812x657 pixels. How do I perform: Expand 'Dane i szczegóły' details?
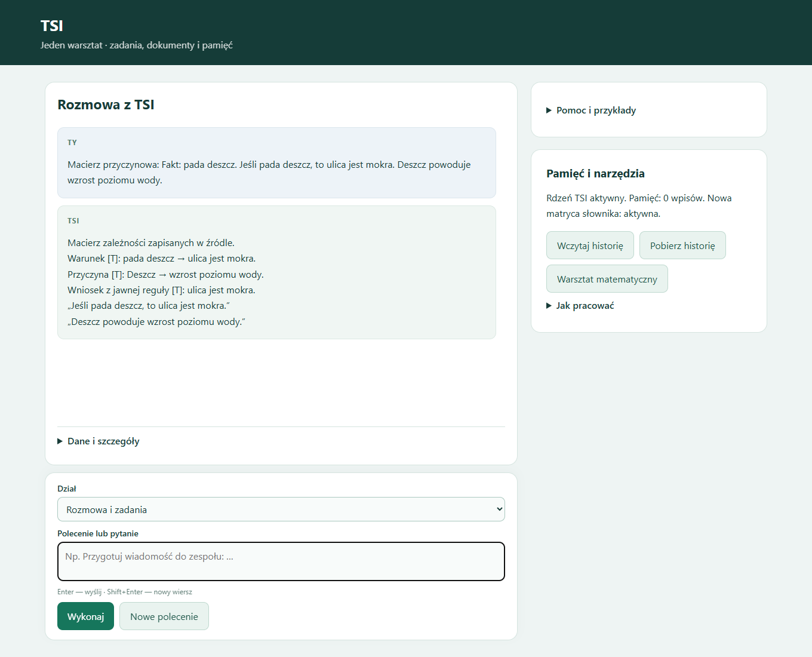click(x=99, y=441)
